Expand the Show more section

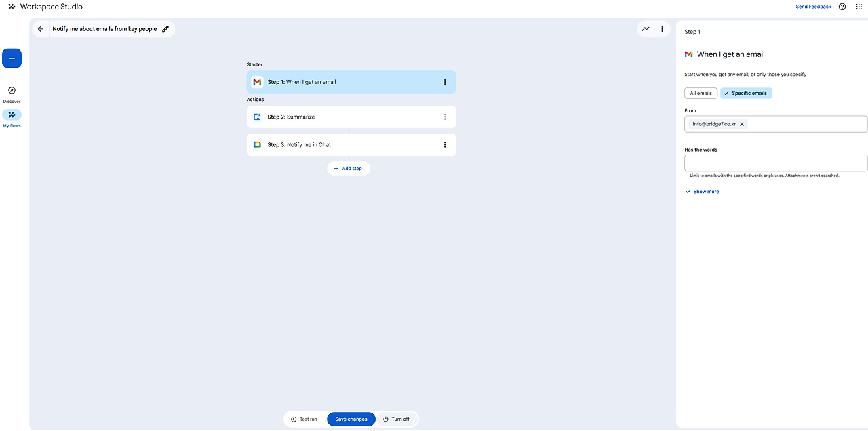(702, 192)
